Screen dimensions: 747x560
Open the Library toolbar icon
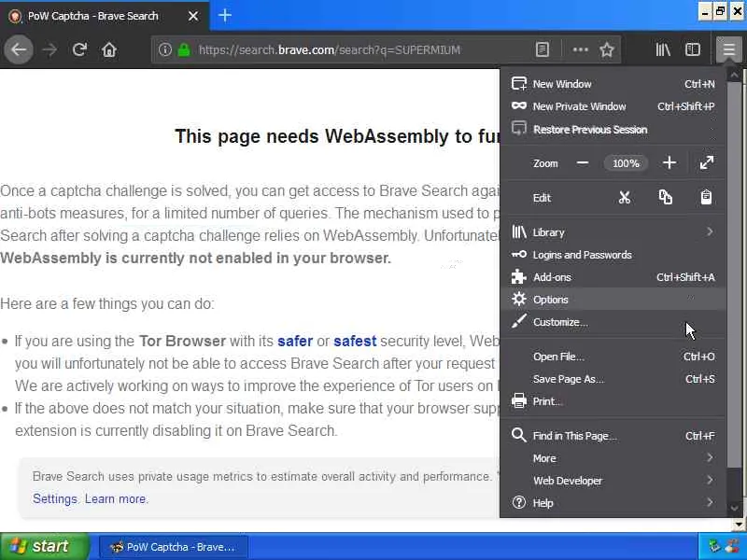(663, 49)
